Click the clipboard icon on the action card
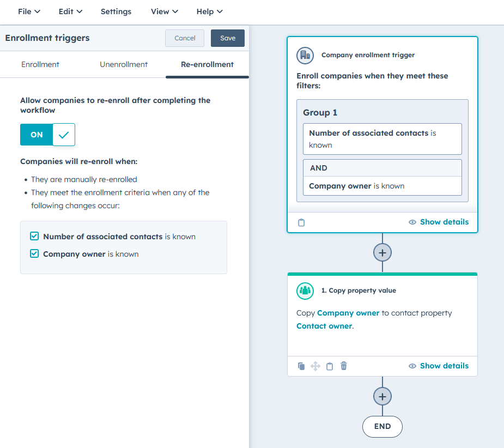This screenshot has width=504, height=448. 330,366
